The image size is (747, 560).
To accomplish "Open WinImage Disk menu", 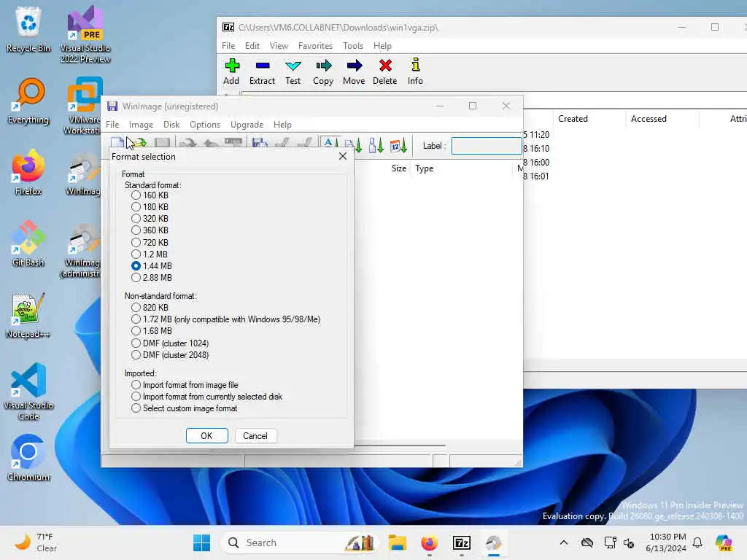I will (171, 125).
